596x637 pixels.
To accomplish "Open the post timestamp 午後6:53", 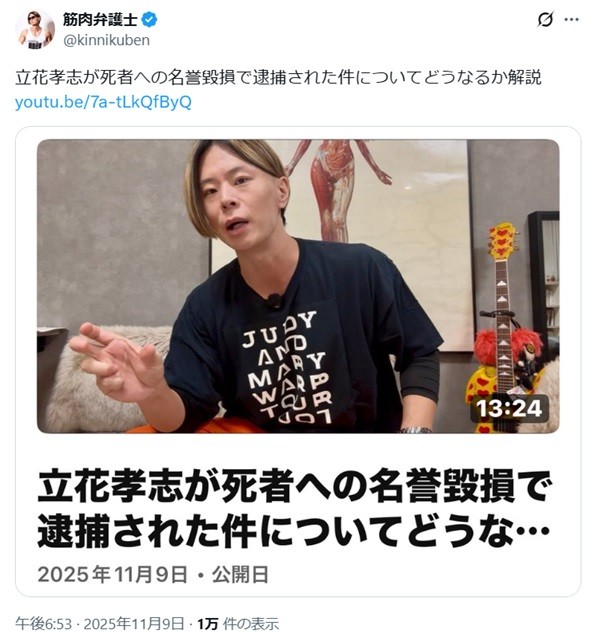I will pos(43,623).
